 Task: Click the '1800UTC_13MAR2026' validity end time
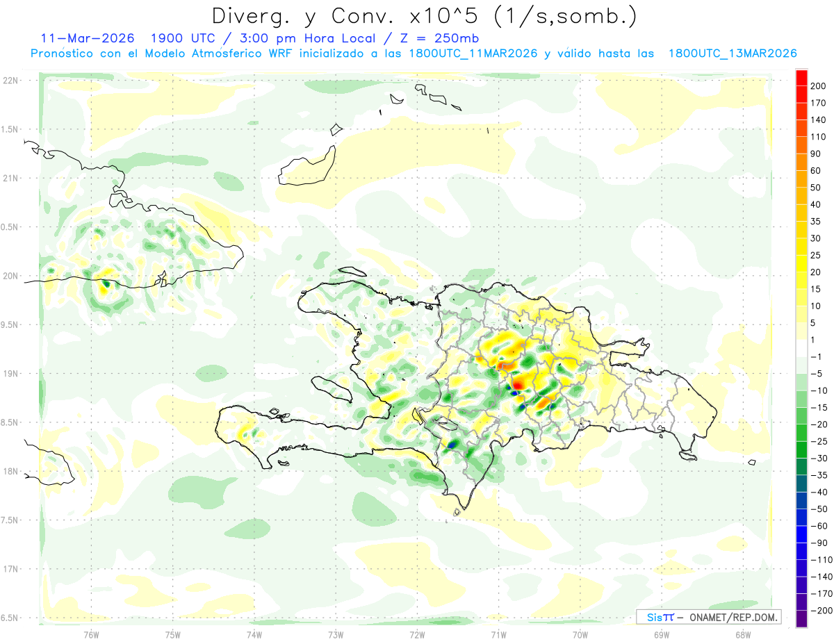[732, 53]
